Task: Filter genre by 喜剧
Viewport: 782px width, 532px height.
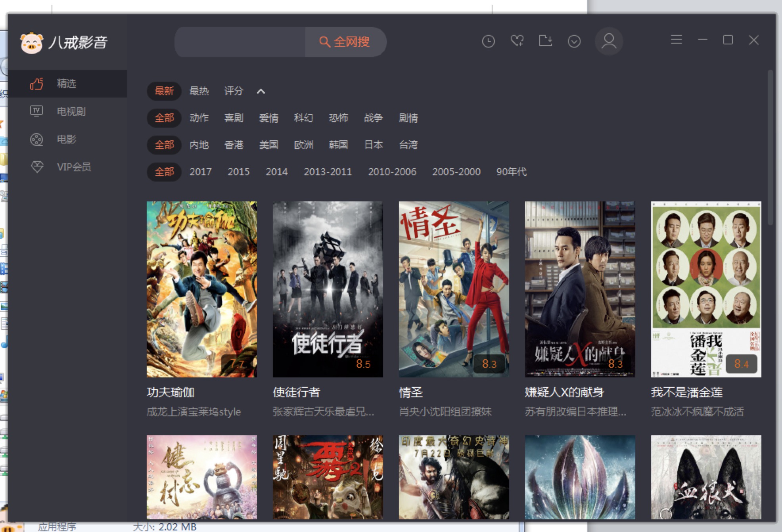Action: 234,118
